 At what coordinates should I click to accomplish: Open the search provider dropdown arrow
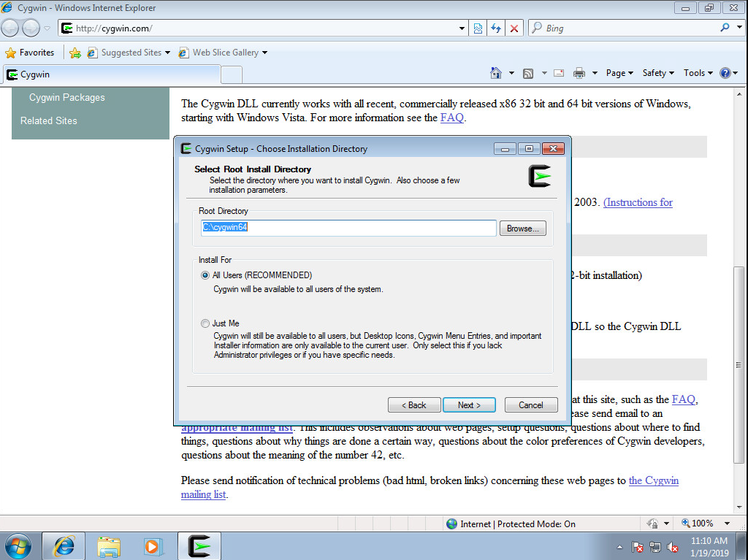(739, 28)
